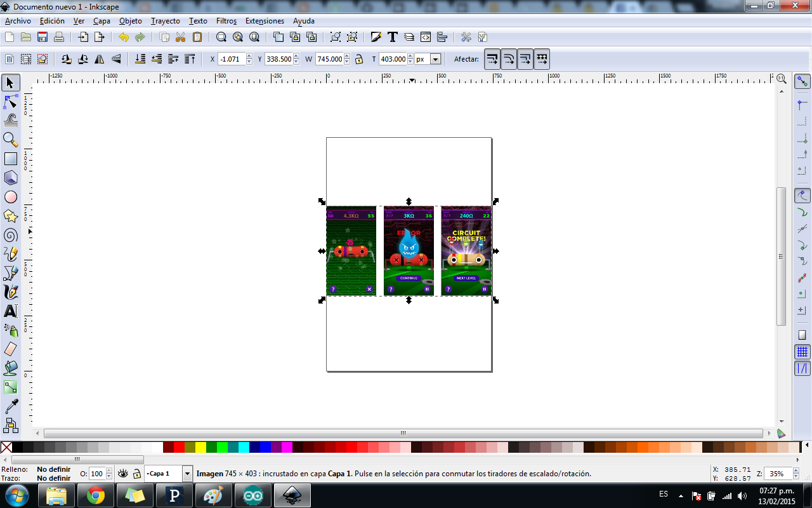Open Arduino from the taskbar

click(253, 495)
